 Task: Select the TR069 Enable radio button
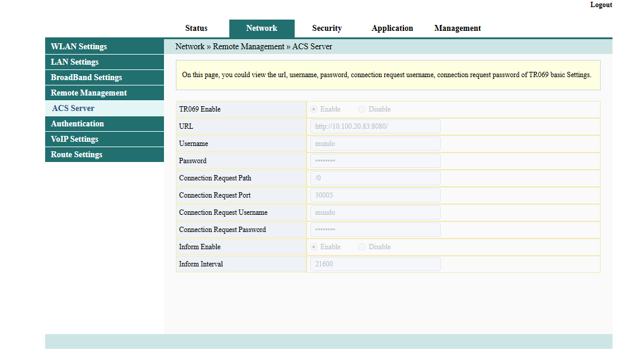(314, 109)
